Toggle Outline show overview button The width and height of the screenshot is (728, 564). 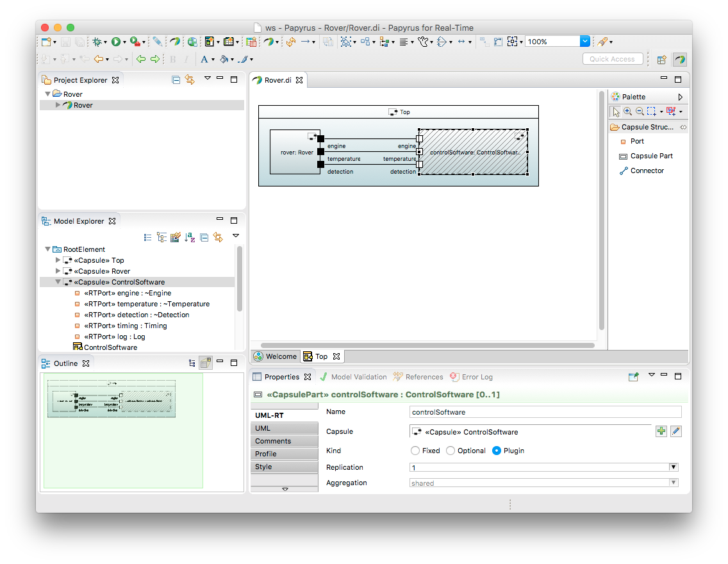(206, 363)
